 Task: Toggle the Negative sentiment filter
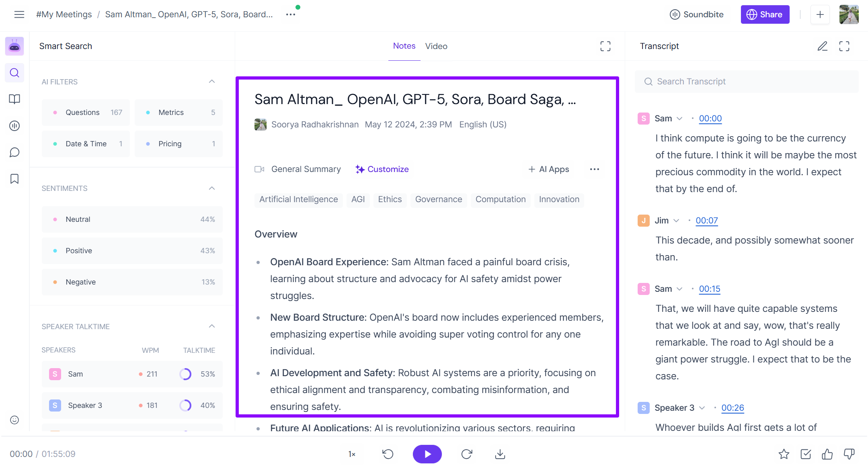point(132,282)
